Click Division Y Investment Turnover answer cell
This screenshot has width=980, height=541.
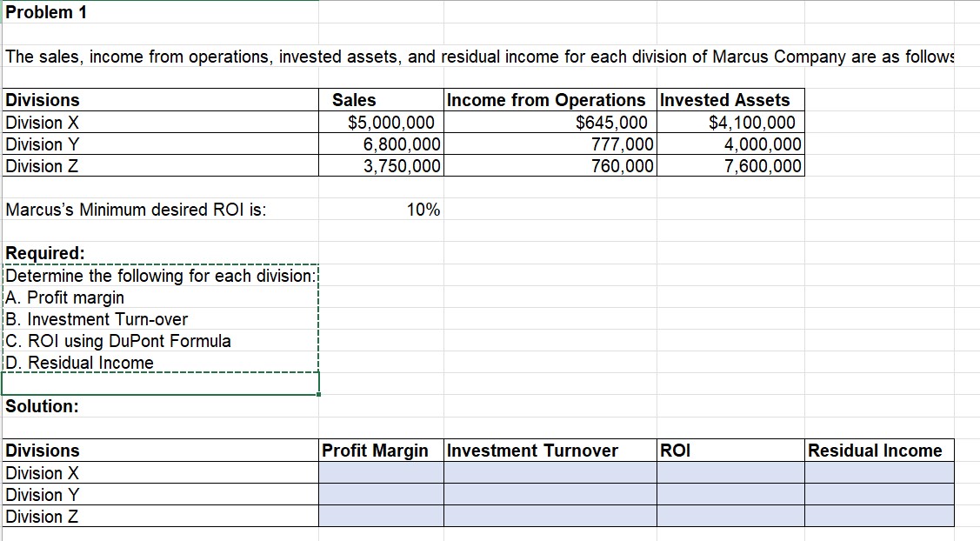550,494
